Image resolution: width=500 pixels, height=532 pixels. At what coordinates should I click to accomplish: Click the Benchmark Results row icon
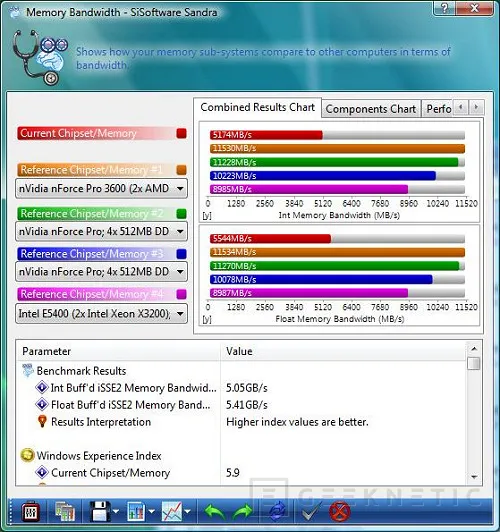(x=28, y=370)
